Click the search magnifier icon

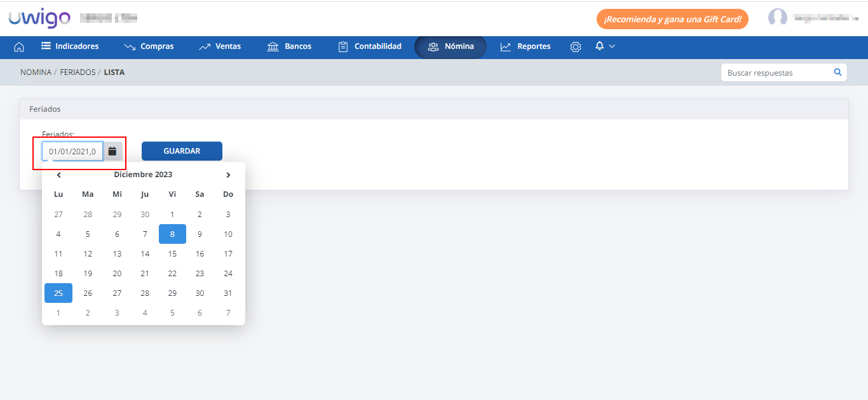(x=837, y=72)
